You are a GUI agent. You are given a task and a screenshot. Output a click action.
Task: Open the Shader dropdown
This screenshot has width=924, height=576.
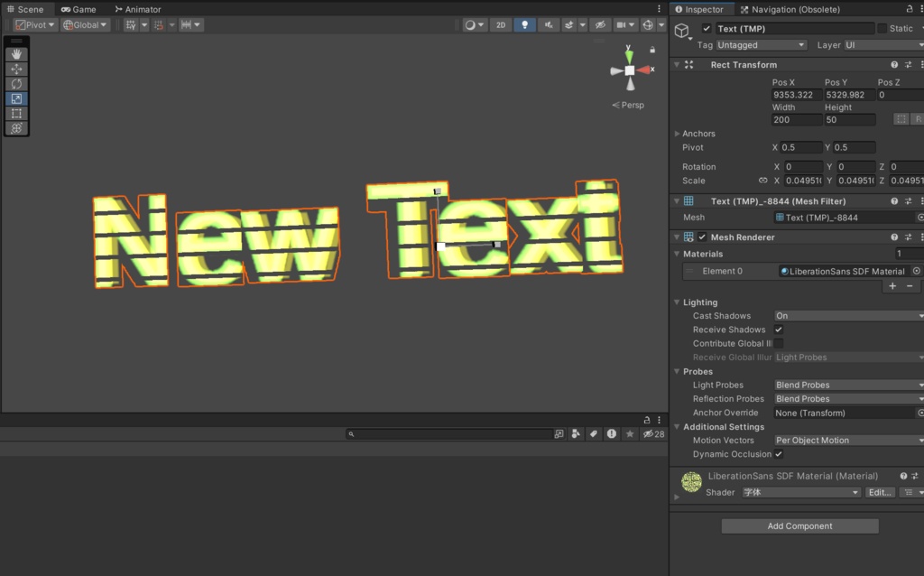point(801,492)
